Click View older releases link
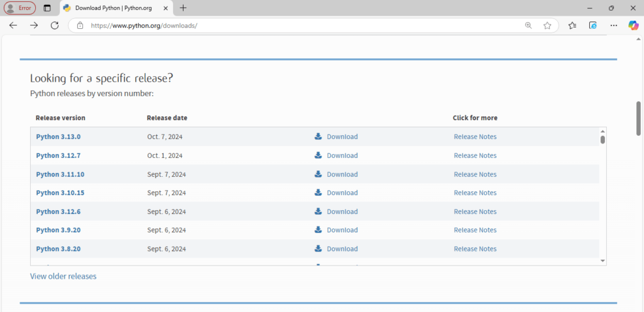This screenshot has height=312, width=644. (x=64, y=276)
